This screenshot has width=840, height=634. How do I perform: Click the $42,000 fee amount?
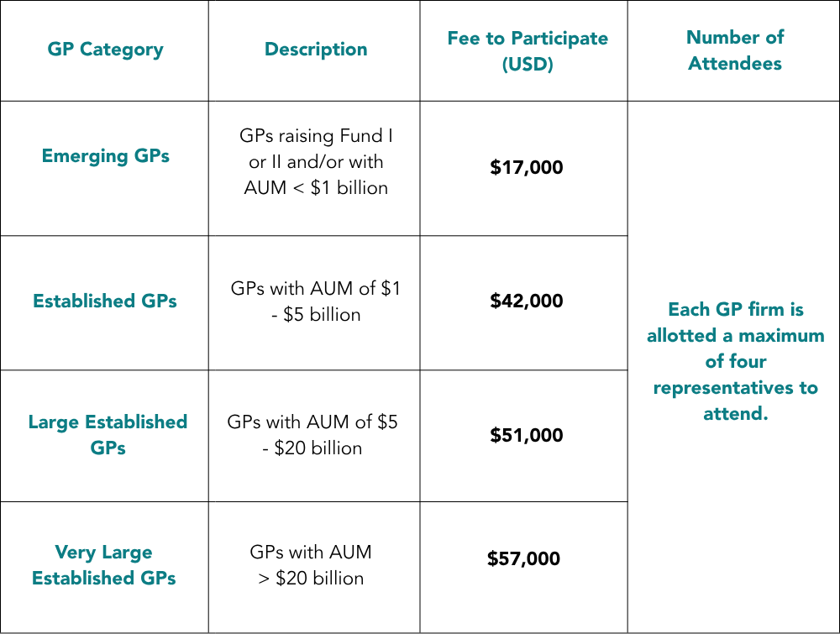tap(527, 301)
